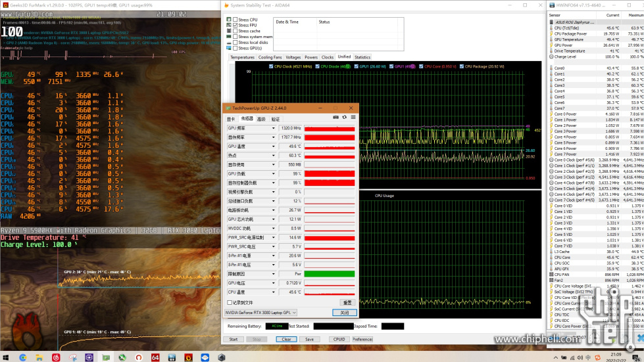Screen dimensions: 644x362
Task: Uncheck Stress FPU checkbox
Action: [x=235, y=25]
